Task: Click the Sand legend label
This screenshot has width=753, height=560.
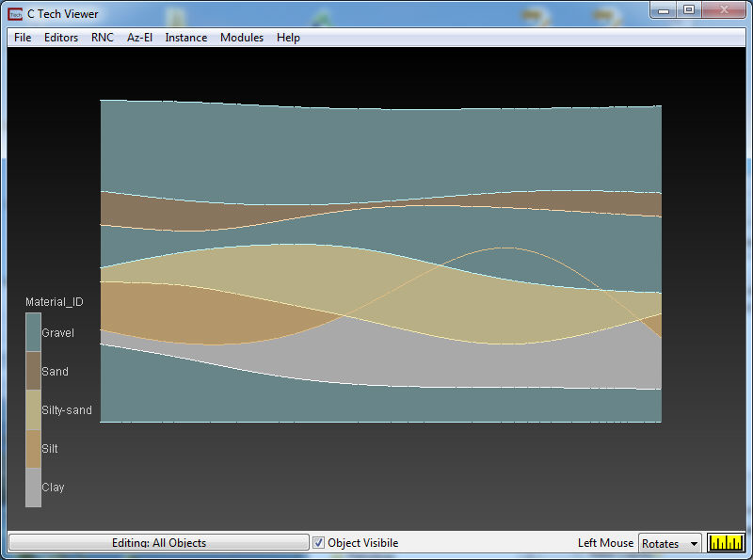Action: (x=55, y=371)
